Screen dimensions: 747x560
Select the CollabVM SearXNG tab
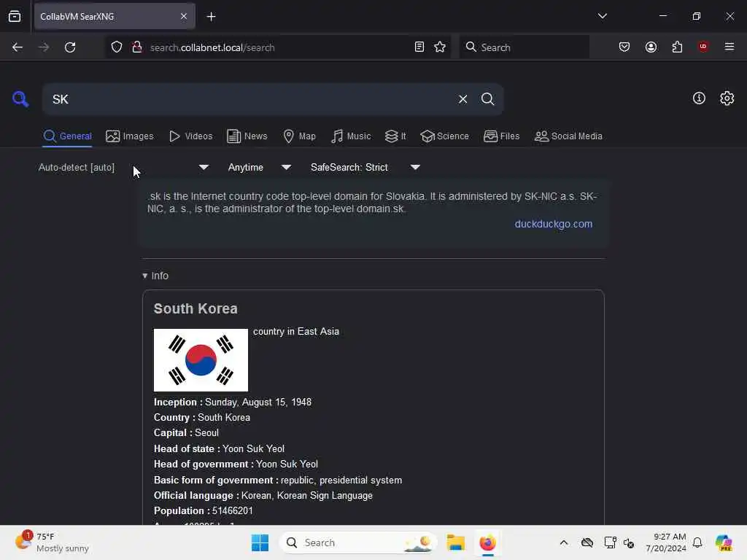pyautogui.click(x=115, y=17)
